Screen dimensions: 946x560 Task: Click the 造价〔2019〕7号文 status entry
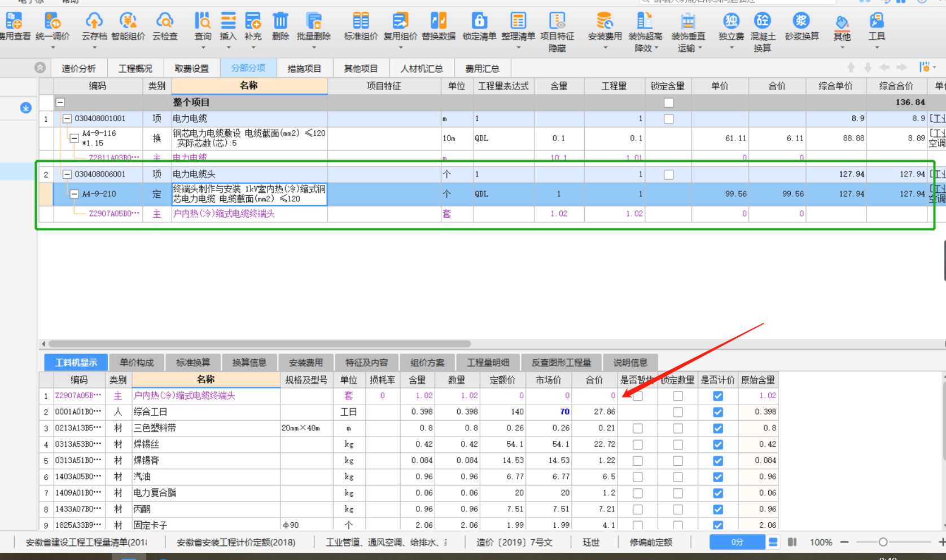coord(514,543)
